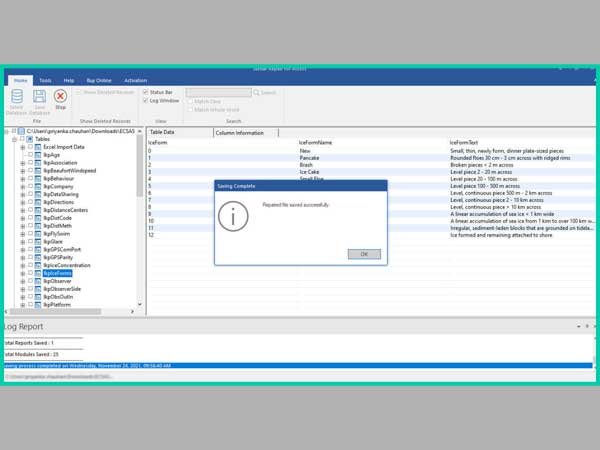This screenshot has width=600, height=450.
Task: Toggle the Status Bar checkbox
Action: [x=145, y=92]
